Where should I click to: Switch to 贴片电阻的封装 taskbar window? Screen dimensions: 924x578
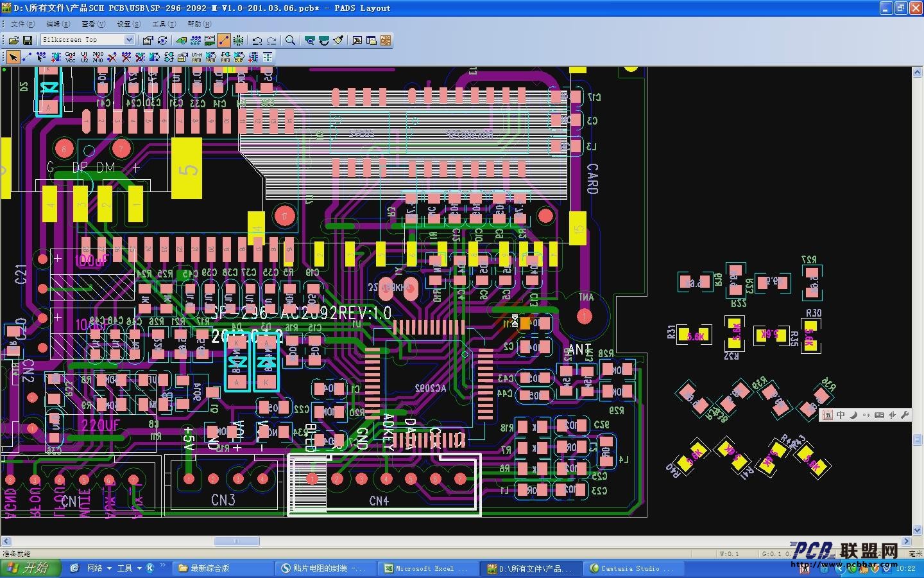327,568
